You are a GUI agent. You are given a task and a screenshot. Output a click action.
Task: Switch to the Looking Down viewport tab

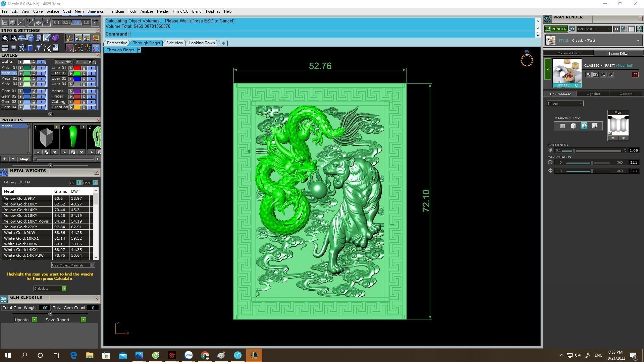[202, 43]
